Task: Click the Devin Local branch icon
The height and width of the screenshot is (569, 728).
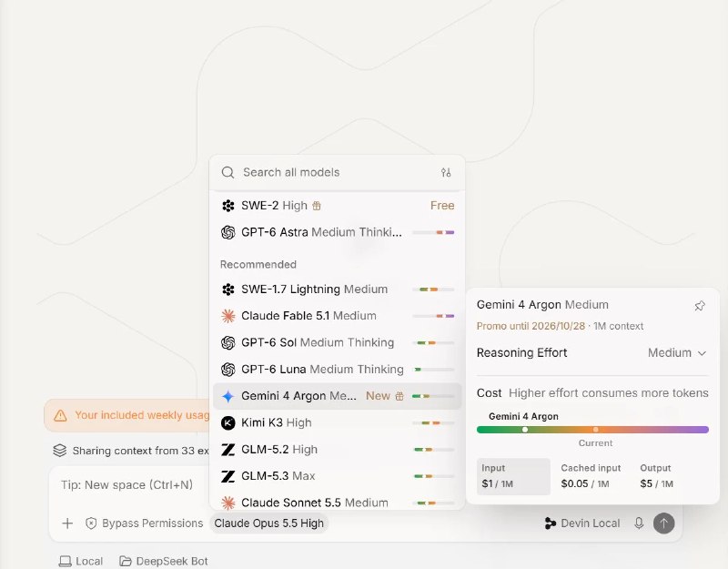Action: tap(551, 523)
